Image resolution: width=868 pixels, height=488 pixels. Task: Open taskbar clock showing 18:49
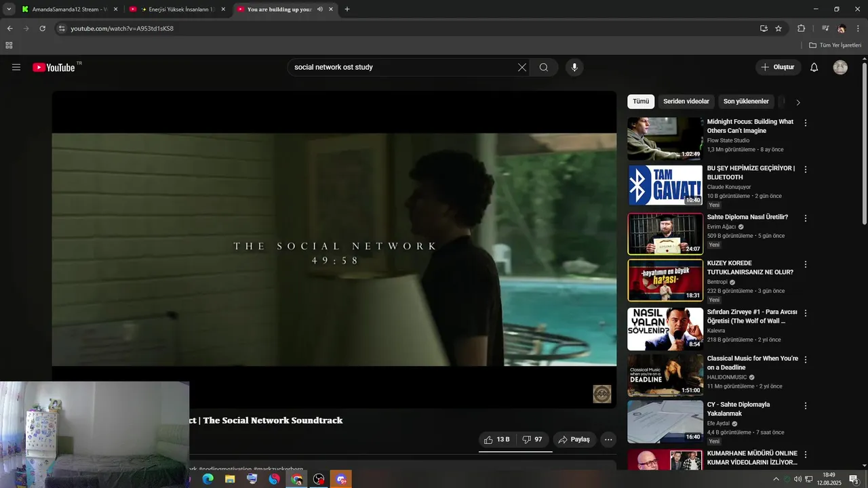point(829,479)
